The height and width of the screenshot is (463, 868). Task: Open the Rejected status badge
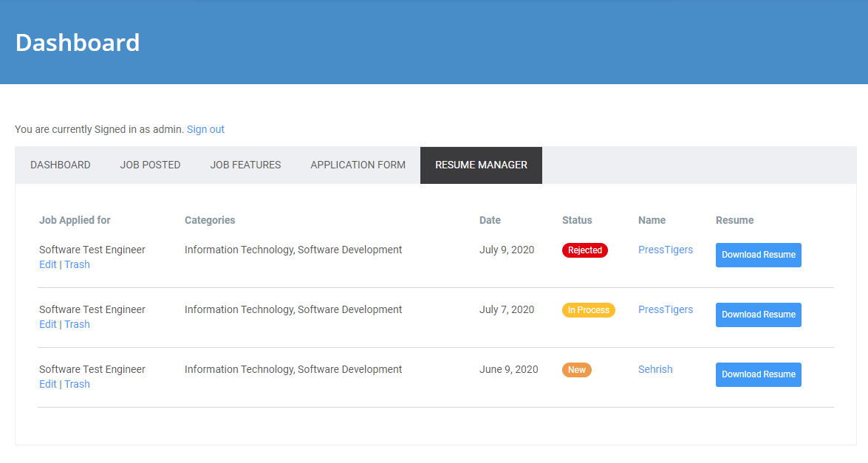click(x=585, y=250)
